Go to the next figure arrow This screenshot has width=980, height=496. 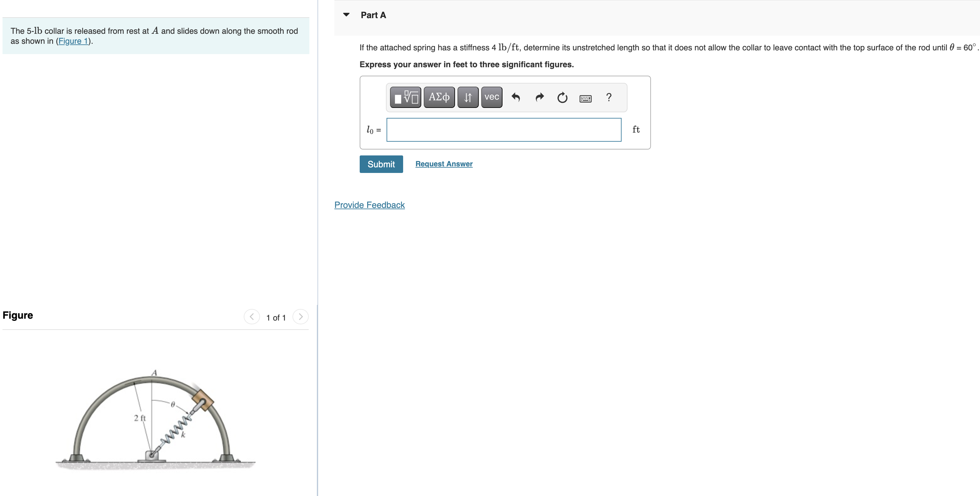(301, 317)
